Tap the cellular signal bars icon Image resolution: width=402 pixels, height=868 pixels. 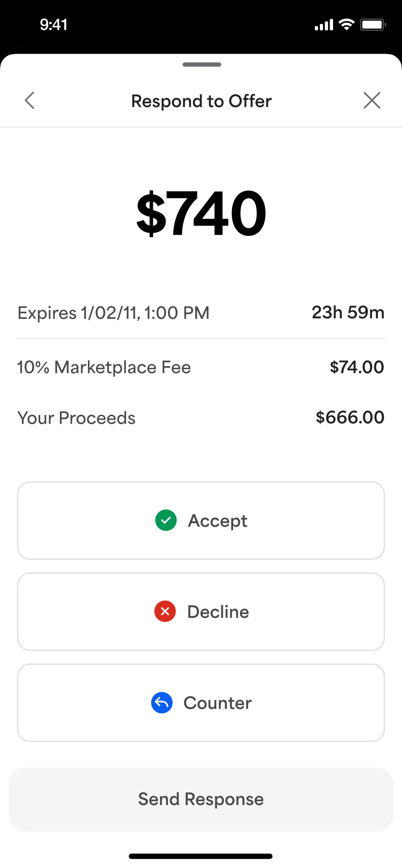[x=324, y=25]
